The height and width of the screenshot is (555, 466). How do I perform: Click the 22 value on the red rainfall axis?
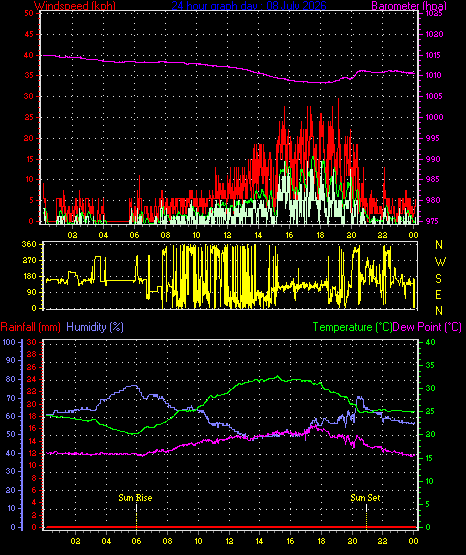point(32,391)
